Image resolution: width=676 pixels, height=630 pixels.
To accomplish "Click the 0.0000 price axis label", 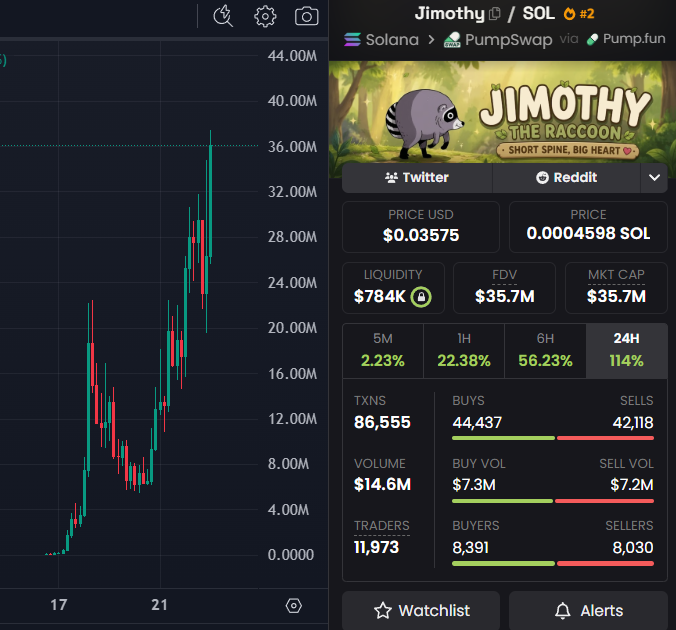I will pyautogui.click(x=291, y=555).
